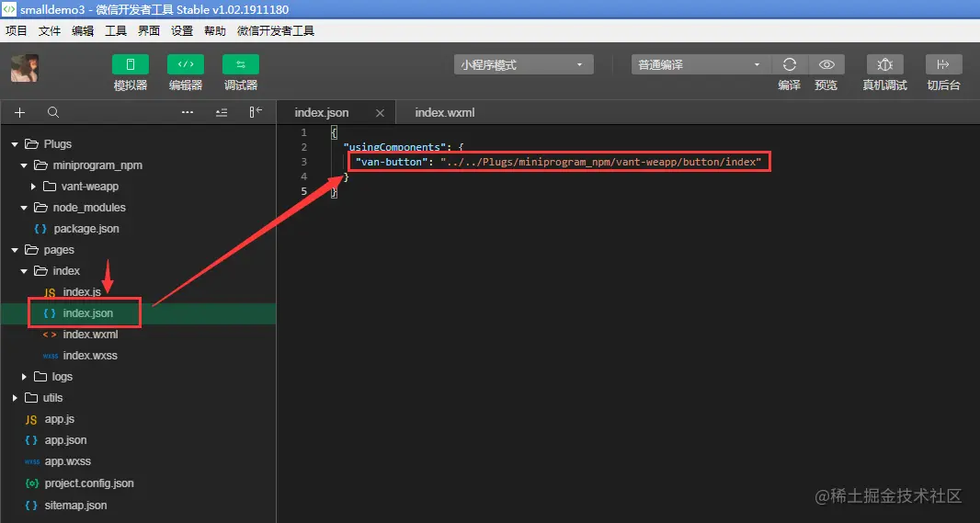Click the config icon beside project.config.json

coord(32,483)
